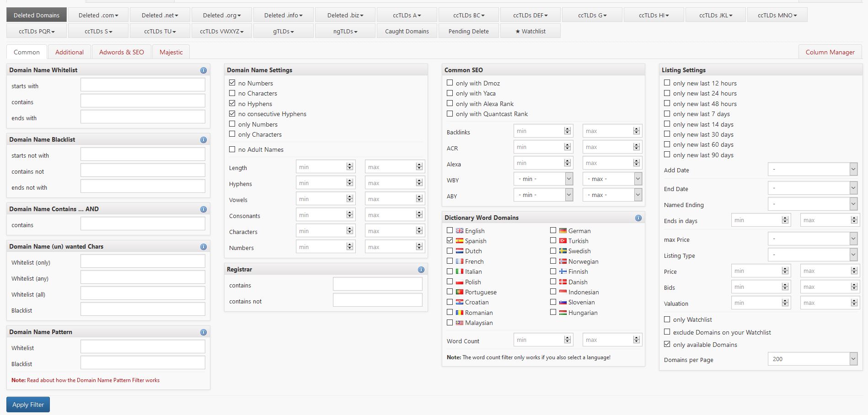Click Dictionary Word Domains info icon

coord(638,218)
